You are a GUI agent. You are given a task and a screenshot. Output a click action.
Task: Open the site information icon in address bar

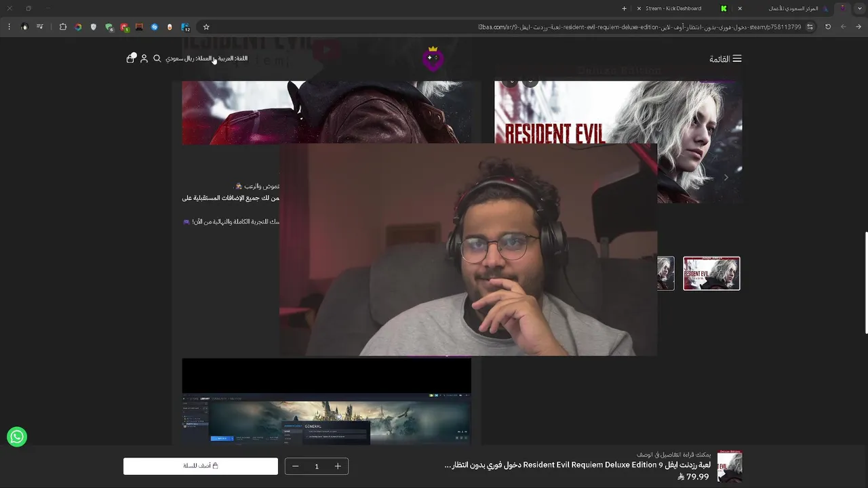click(810, 27)
